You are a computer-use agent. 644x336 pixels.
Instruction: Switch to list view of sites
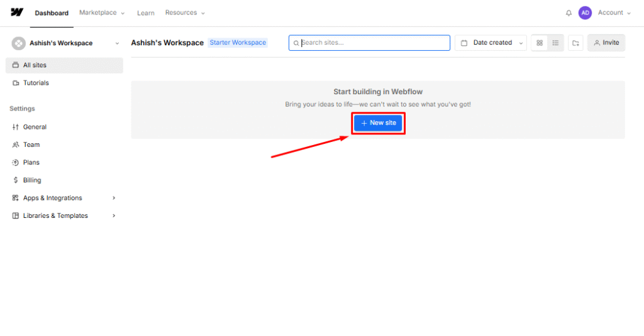555,43
